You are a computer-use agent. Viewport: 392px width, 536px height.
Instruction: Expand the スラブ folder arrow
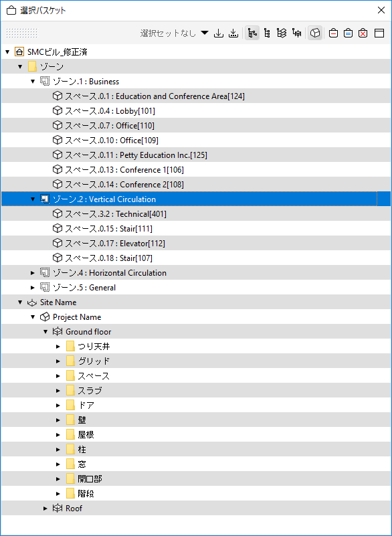click(58, 390)
